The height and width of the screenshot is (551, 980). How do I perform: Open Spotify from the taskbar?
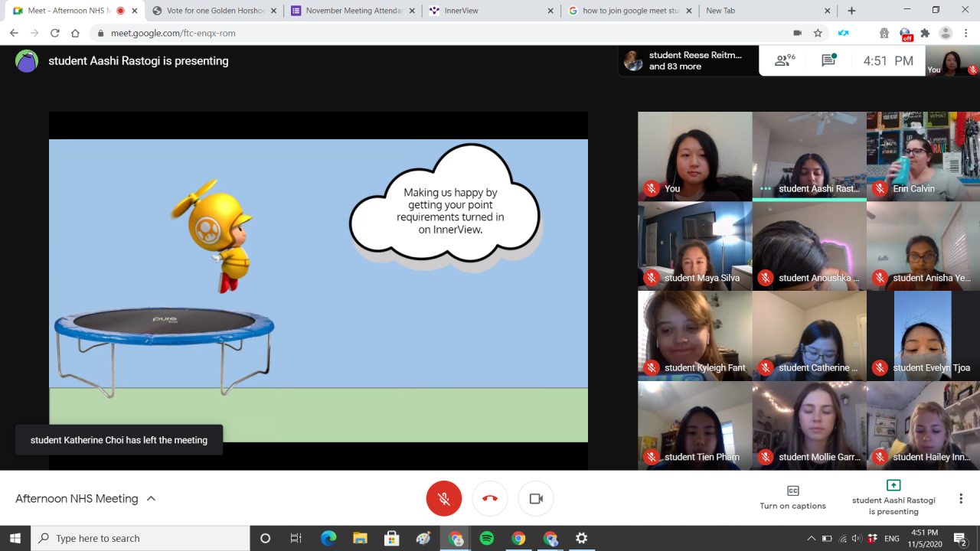[487, 538]
